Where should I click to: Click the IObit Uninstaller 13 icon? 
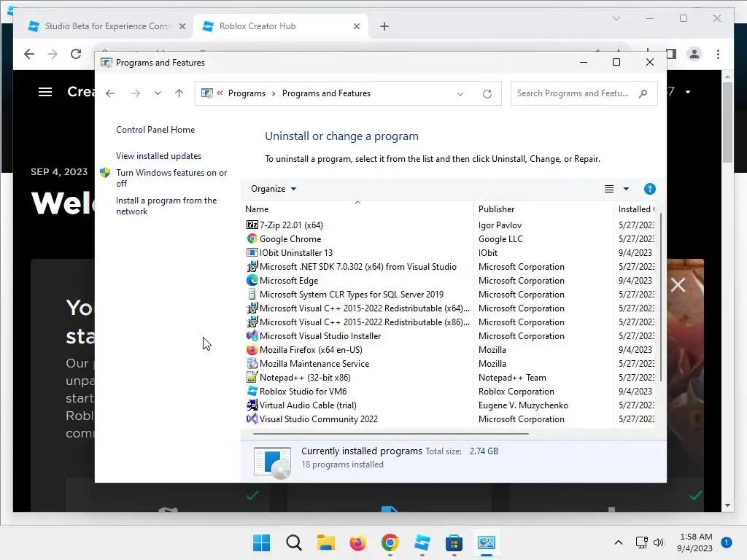[x=252, y=252]
